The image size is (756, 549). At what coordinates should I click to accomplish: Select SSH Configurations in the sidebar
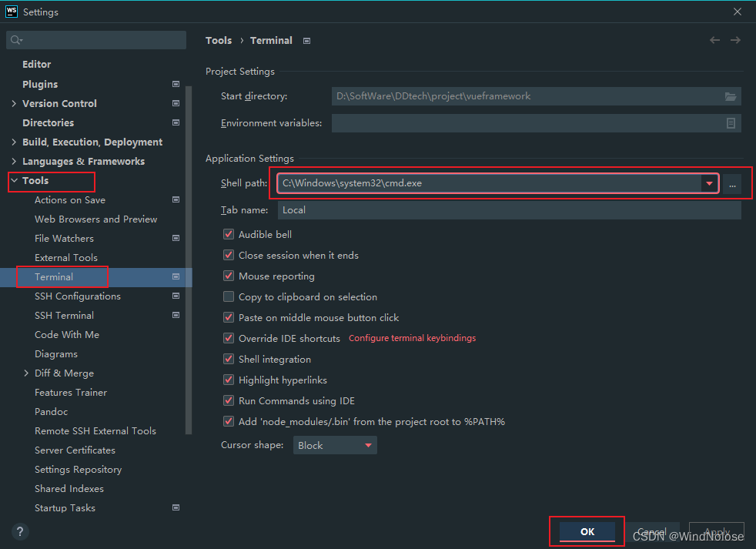point(78,296)
